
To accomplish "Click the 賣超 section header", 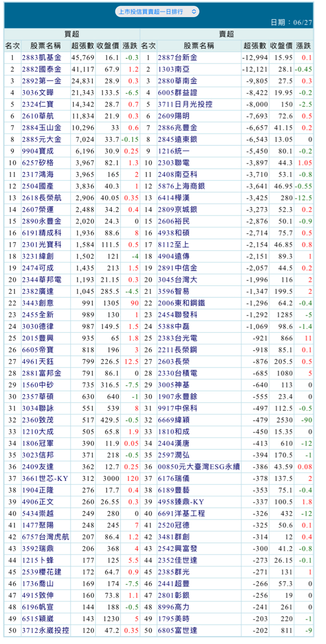I will click(226, 34).
